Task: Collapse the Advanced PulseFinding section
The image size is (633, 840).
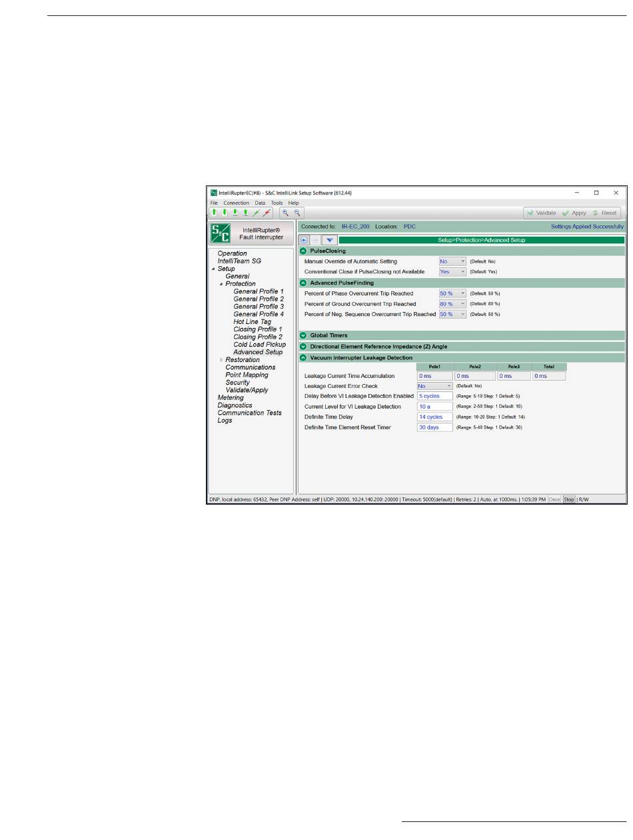Action: [303, 283]
